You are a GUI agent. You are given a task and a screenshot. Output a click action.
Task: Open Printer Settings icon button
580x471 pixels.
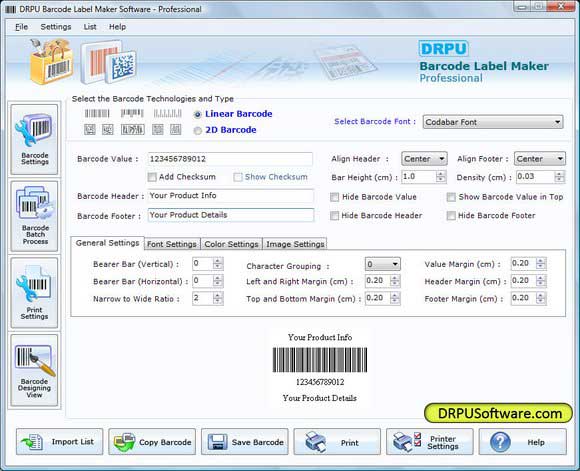(430, 442)
